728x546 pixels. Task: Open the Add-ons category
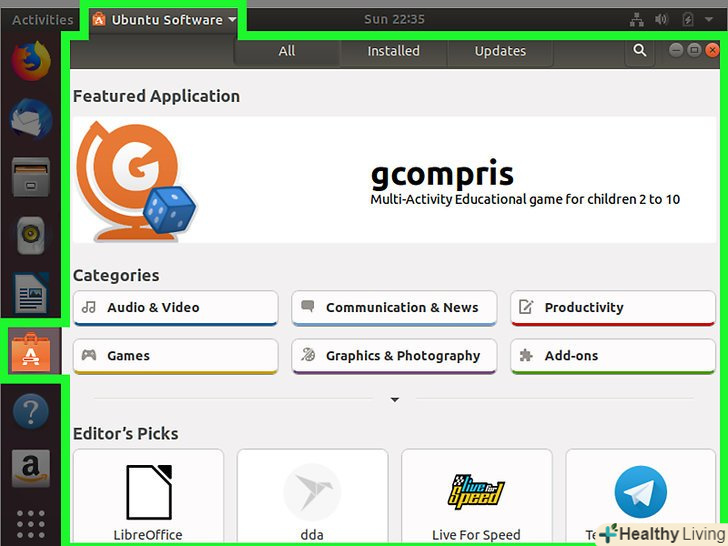pos(613,356)
